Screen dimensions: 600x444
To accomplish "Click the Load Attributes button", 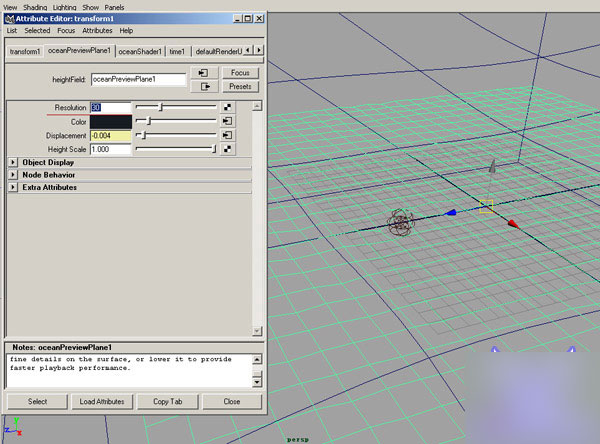I will point(102,402).
